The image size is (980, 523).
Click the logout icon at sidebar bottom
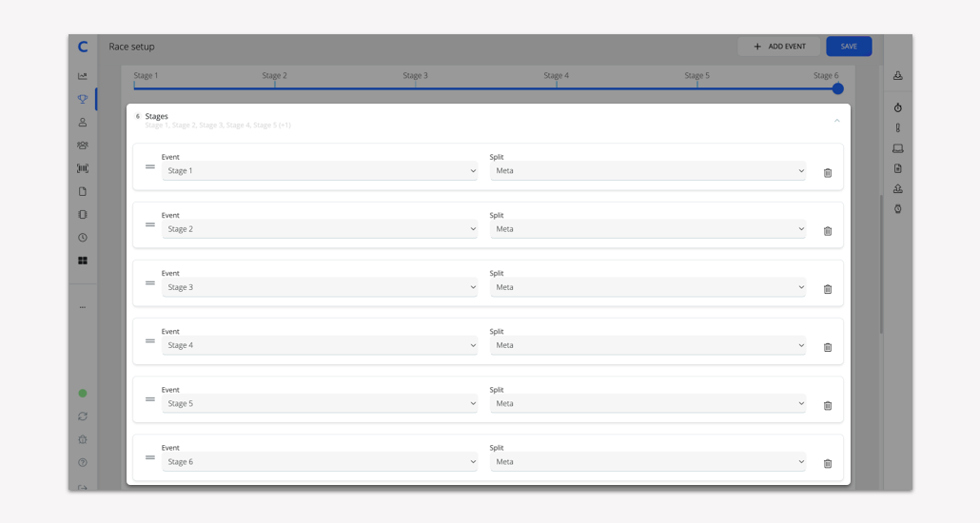point(83,487)
